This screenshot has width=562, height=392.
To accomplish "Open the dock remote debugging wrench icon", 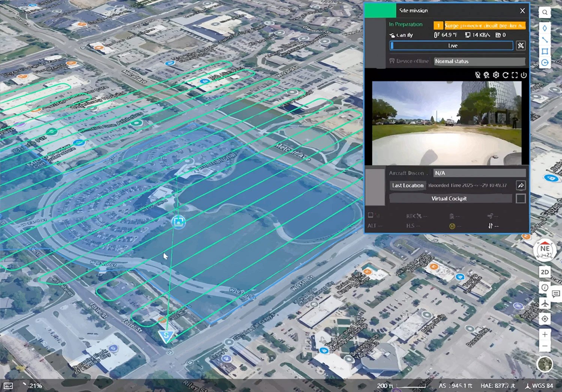I will [520, 46].
